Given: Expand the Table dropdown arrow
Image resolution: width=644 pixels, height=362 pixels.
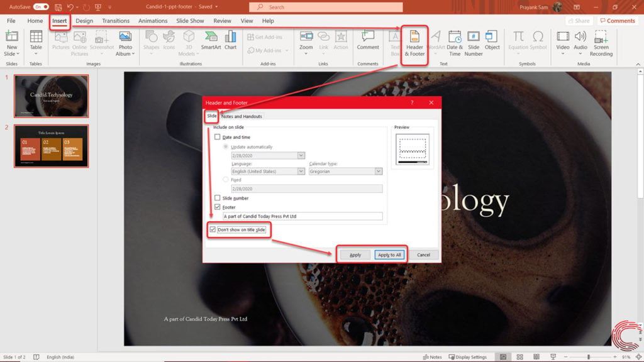Looking at the screenshot, I should click(36, 54).
